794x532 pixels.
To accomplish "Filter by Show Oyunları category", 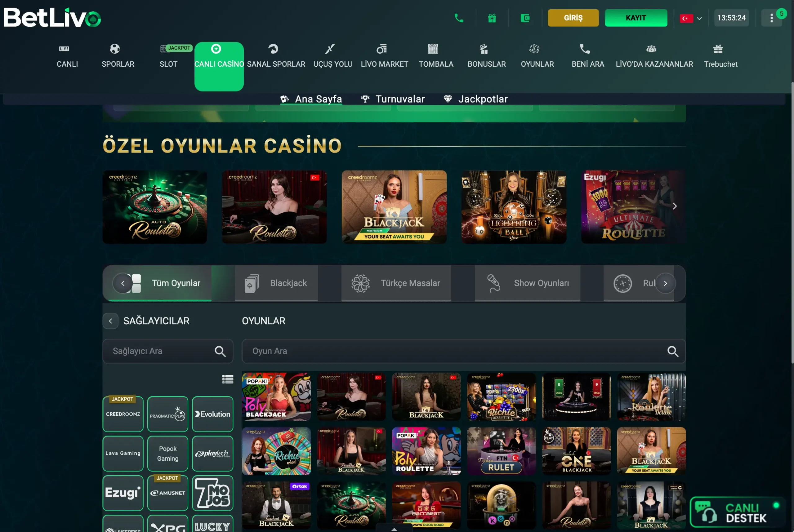I will 527,283.
